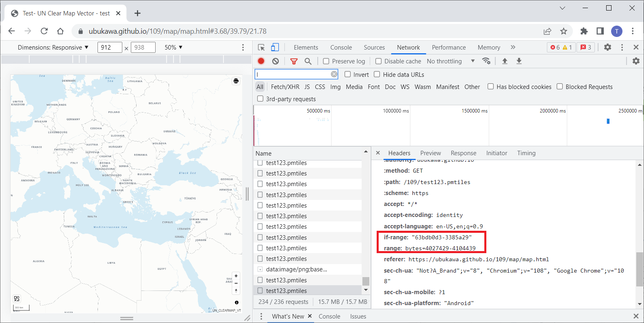The width and height of the screenshot is (644, 323).
Task: Click the viewport height field
Action: coord(143,48)
